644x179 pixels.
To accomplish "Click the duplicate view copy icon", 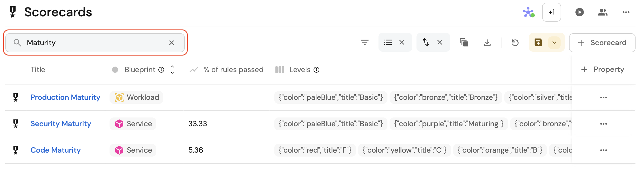I will [x=464, y=43].
